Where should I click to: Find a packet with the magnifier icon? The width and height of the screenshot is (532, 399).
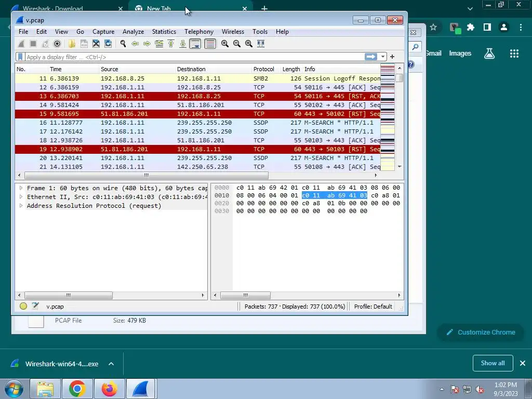click(x=123, y=44)
